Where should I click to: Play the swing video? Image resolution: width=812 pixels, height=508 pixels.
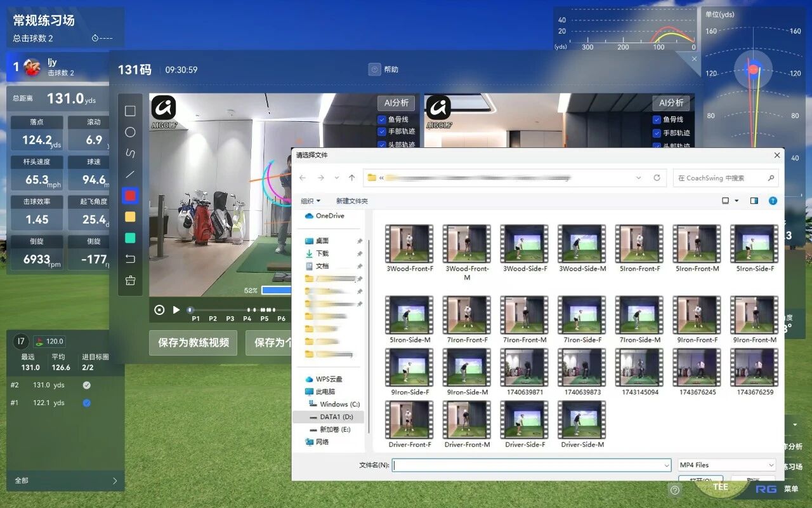pos(176,310)
